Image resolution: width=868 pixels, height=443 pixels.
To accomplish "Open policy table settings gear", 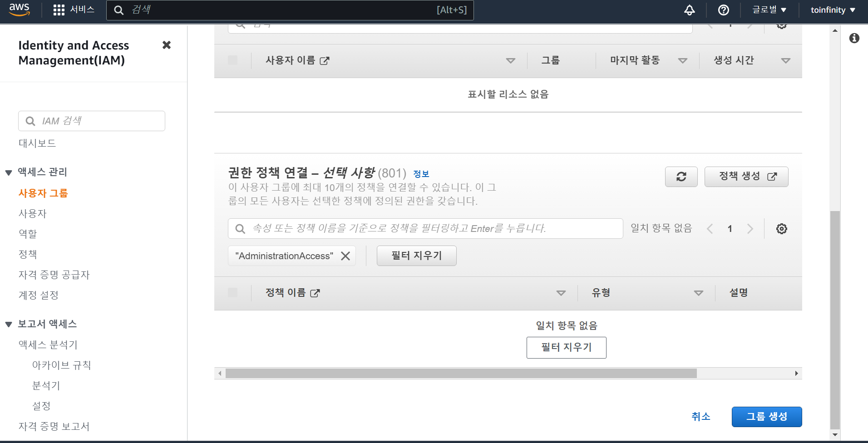I will click(x=782, y=229).
